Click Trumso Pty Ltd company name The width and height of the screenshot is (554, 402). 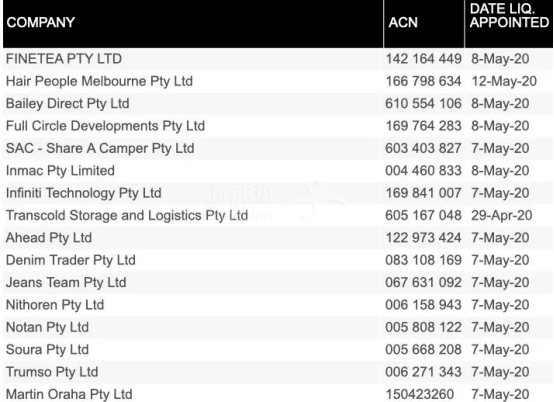pos(52,372)
